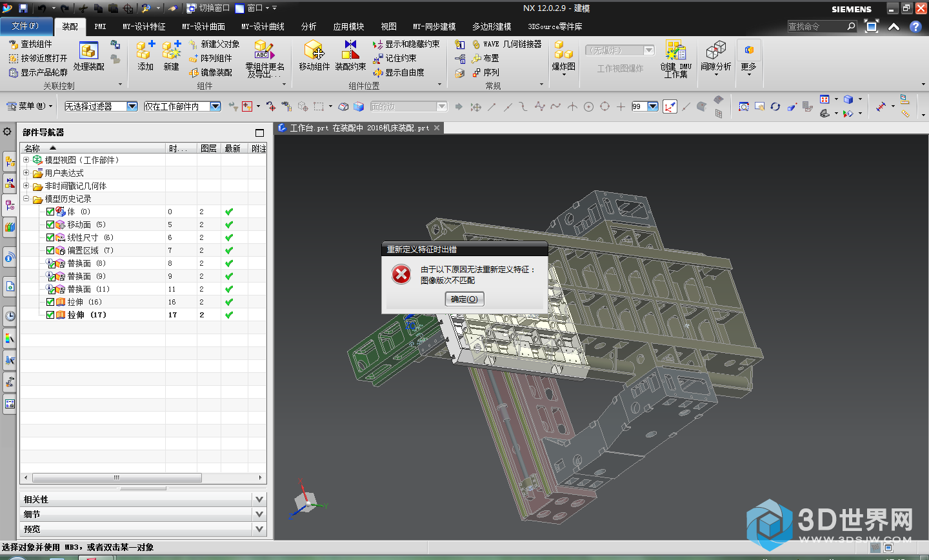
Task: Click the 记住约束 tool
Action: point(394,58)
